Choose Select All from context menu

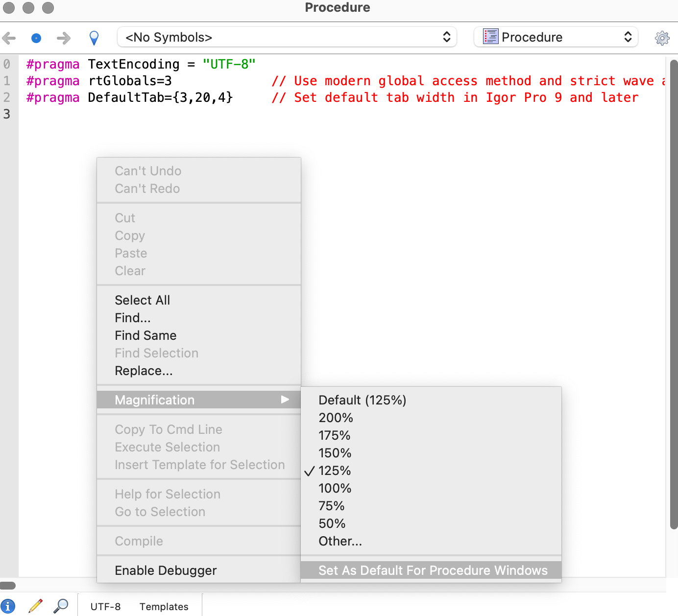pyautogui.click(x=143, y=300)
